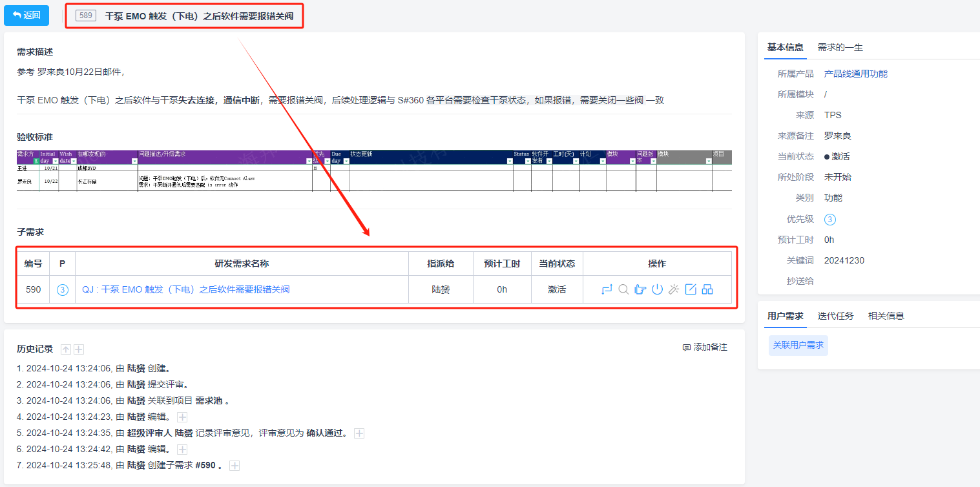
Task: Click the 激活 status cell in row 590
Action: pyautogui.click(x=557, y=289)
